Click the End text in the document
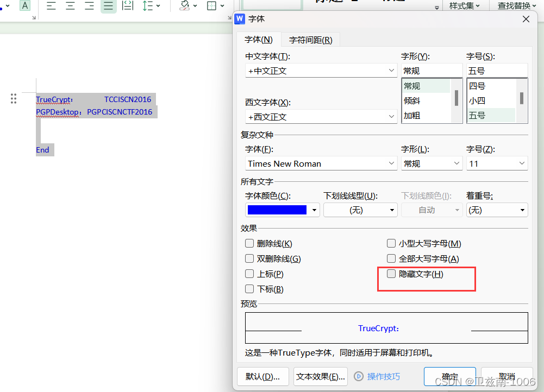 [42, 150]
